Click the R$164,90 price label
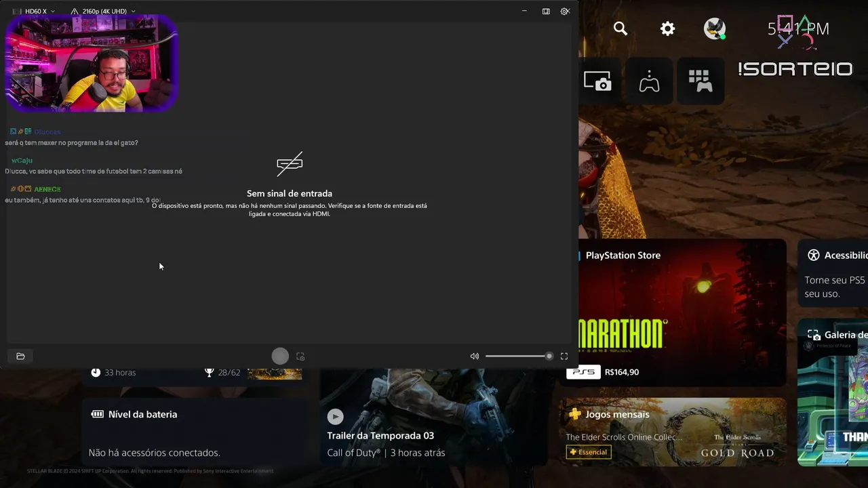The height and width of the screenshot is (488, 868). (622, 372)
